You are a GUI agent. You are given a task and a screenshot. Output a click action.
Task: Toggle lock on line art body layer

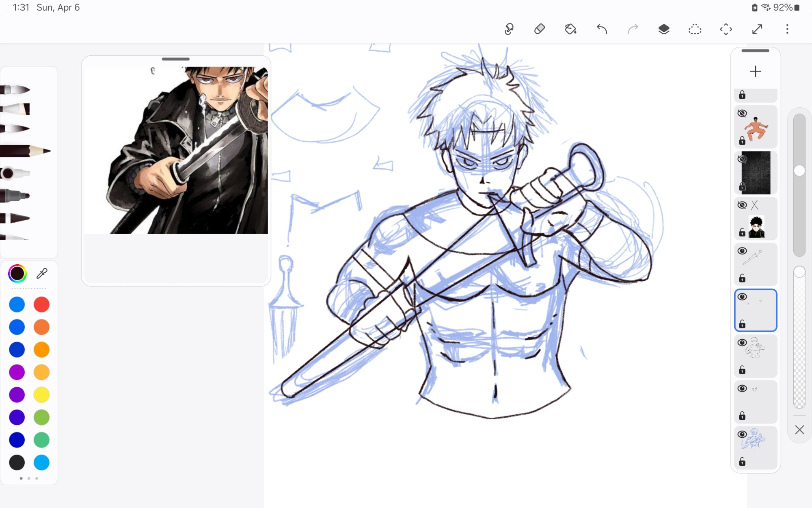[x=742, y=370]
